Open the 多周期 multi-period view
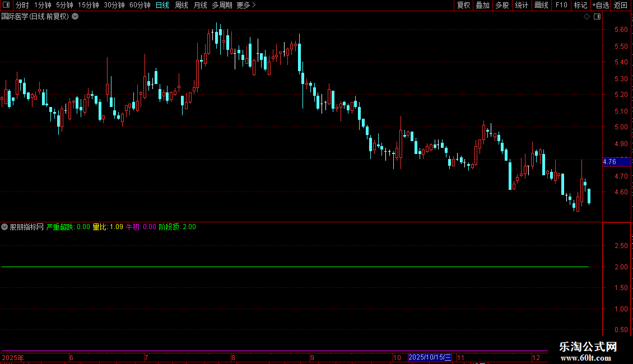The image size is (633, 364). 222,5
